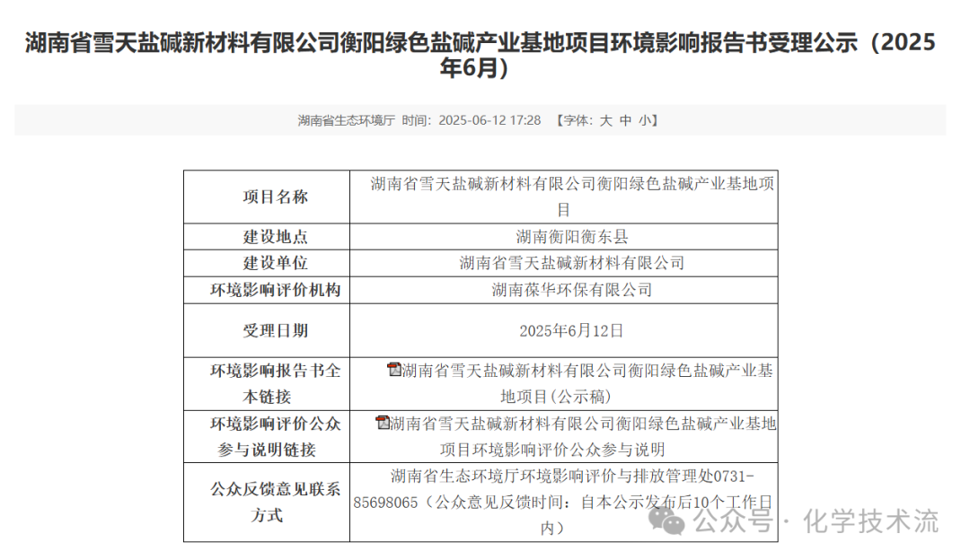Click location value 湖南衡阳衡东县
The image size is (970, 560).
coord(571,237)
